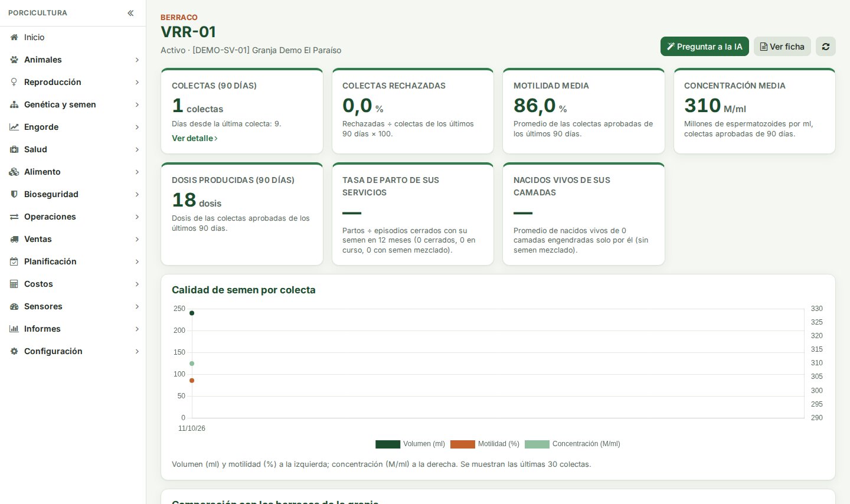This screenshot has width=850, height=504.
Task: Click the orange motility data point
Action: (x=192, y=381)
